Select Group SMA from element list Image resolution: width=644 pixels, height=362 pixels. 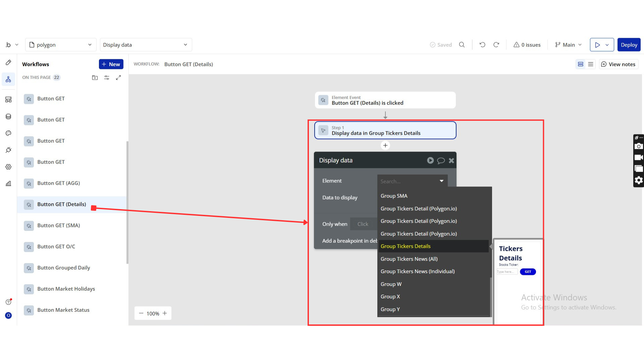pos(394,196)
